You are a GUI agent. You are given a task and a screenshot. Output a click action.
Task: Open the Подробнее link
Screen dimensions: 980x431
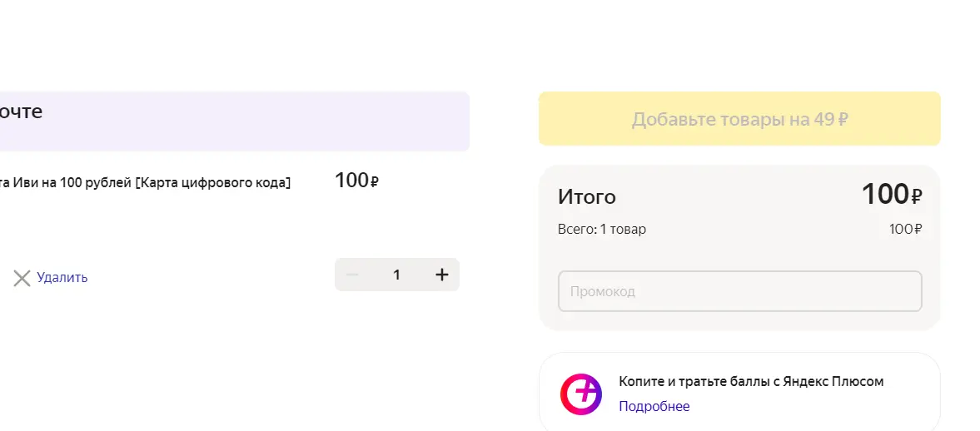click(654, 407)
